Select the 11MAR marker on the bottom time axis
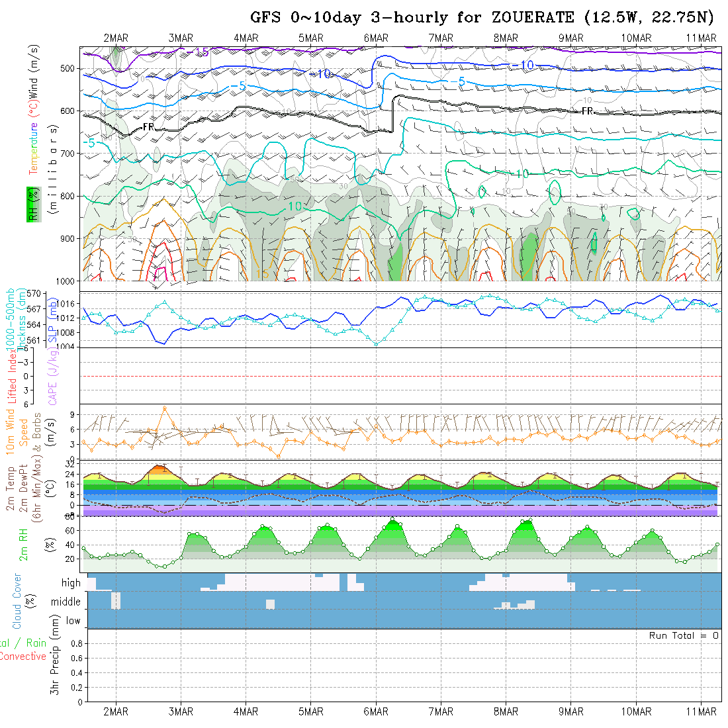728x728 pixels. tap(702, 711)
